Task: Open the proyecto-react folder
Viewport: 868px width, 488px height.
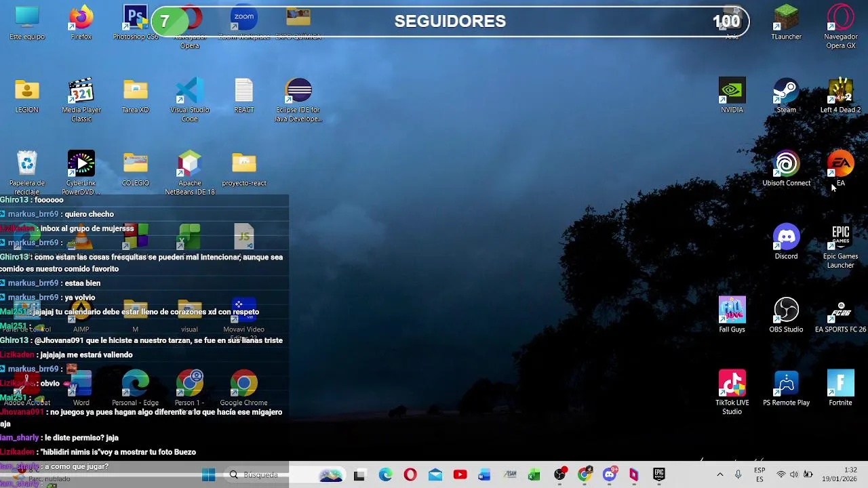Action: 244,169
